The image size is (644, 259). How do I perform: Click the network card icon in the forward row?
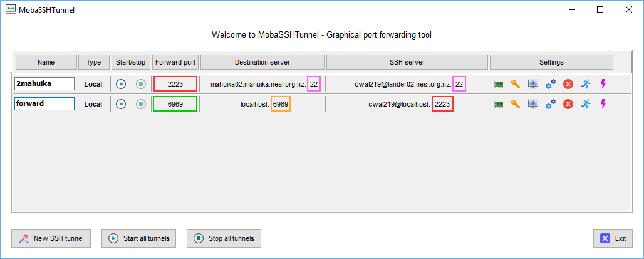pos(498,104)
